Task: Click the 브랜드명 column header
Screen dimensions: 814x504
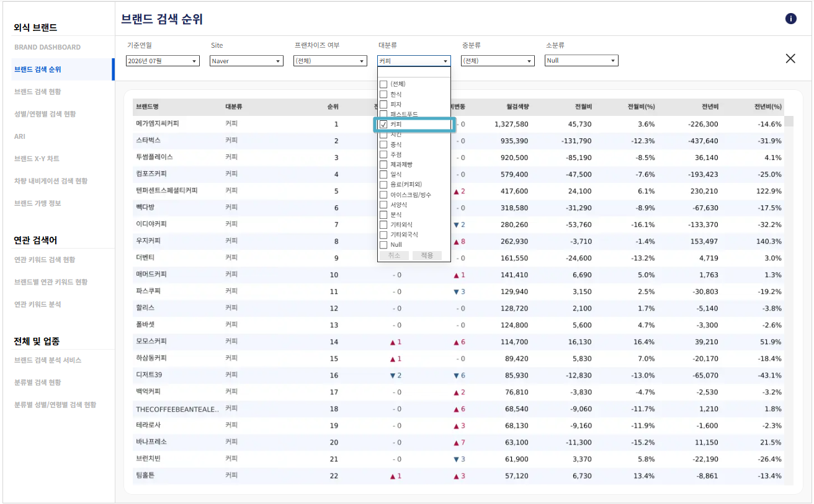Action: coord(148,107)
